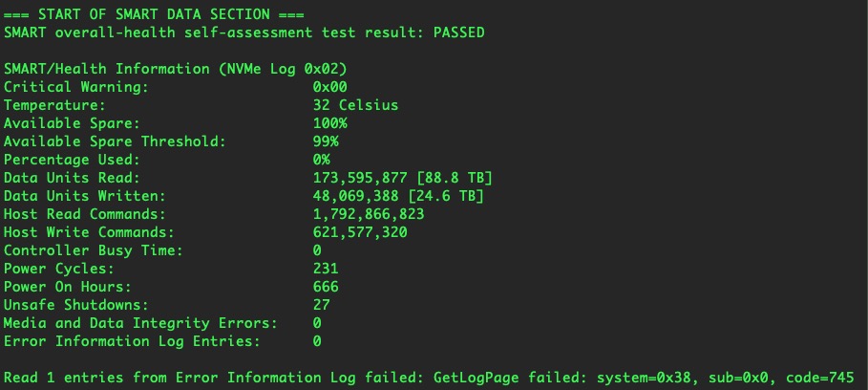Click the Power On Hours value 666
This screenshot has width=868, height=390.
tap(326, 287)
